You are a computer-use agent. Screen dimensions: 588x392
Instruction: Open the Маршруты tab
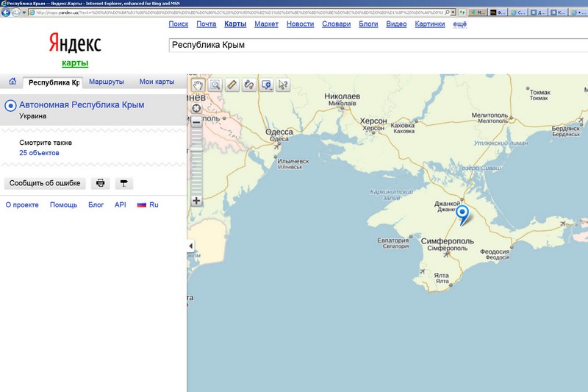click(x=107, y=82)
